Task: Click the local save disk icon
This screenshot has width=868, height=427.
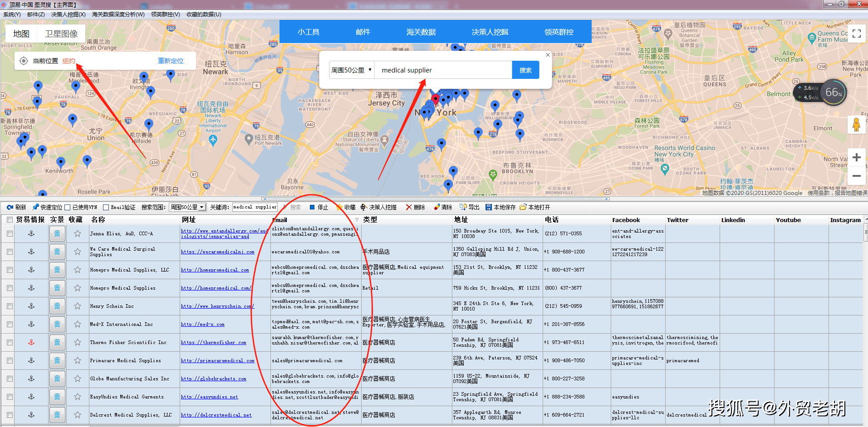Action: (489, 207)
